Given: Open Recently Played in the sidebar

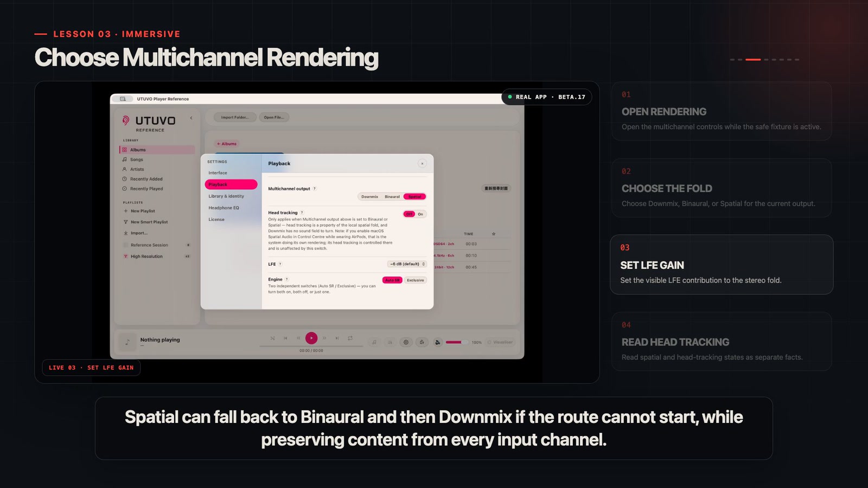Looking at the screenshot, I should 157,189.
